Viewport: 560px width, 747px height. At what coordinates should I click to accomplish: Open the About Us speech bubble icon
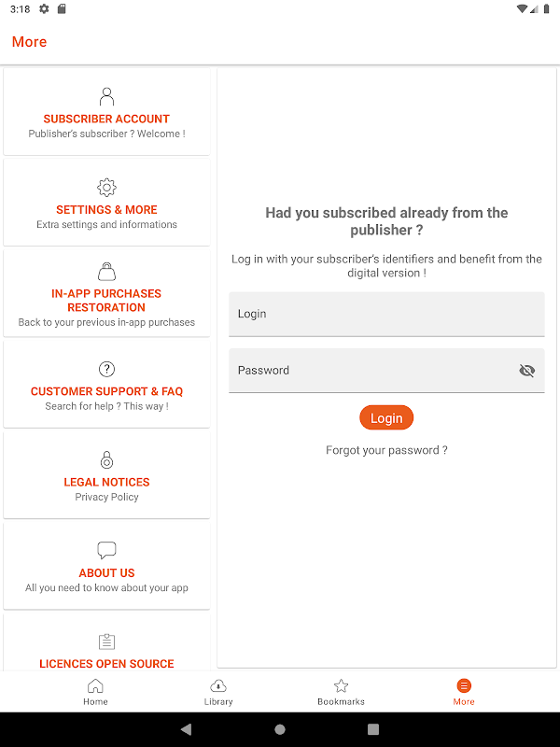click(106, 550)
